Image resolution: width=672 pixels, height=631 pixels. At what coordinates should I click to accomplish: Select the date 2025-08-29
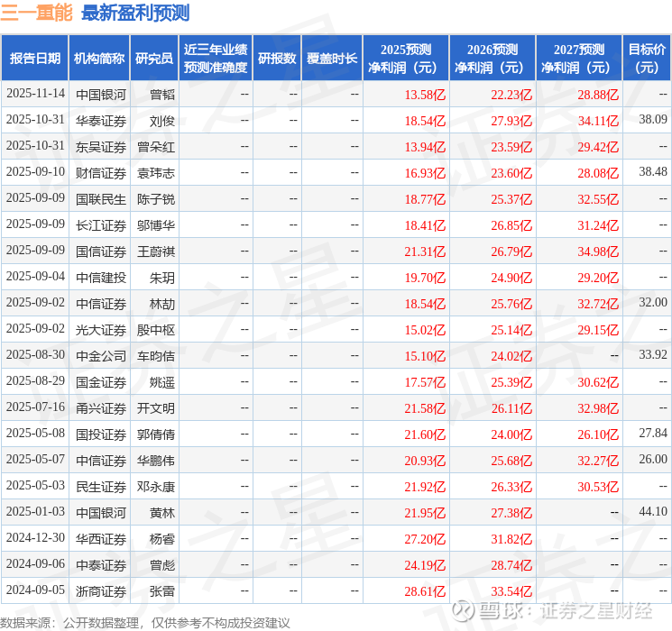[x=35, y=380]
